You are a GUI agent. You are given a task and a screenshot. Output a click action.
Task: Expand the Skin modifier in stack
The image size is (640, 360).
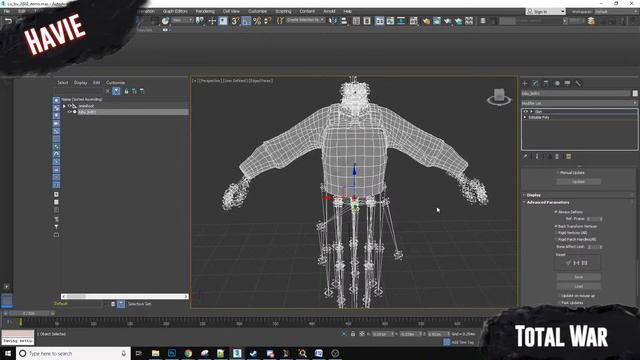531,111
